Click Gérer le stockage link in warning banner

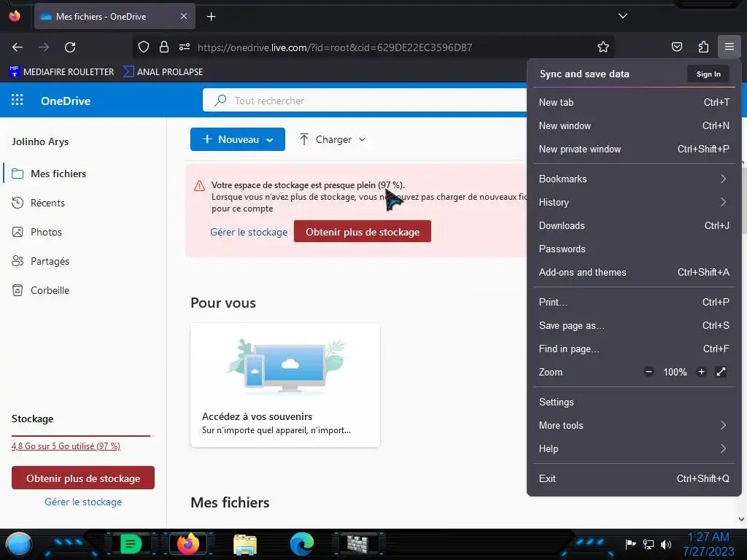click(x=249, y=232)
